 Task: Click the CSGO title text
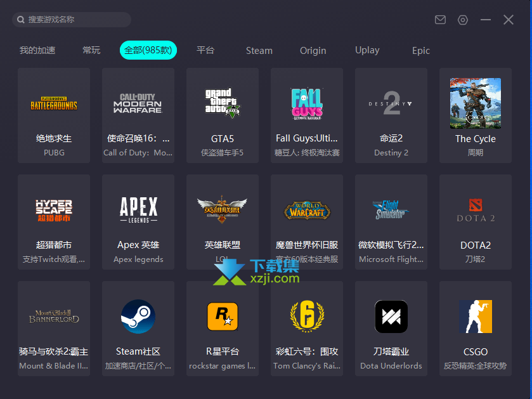click(x=476, y=352)
